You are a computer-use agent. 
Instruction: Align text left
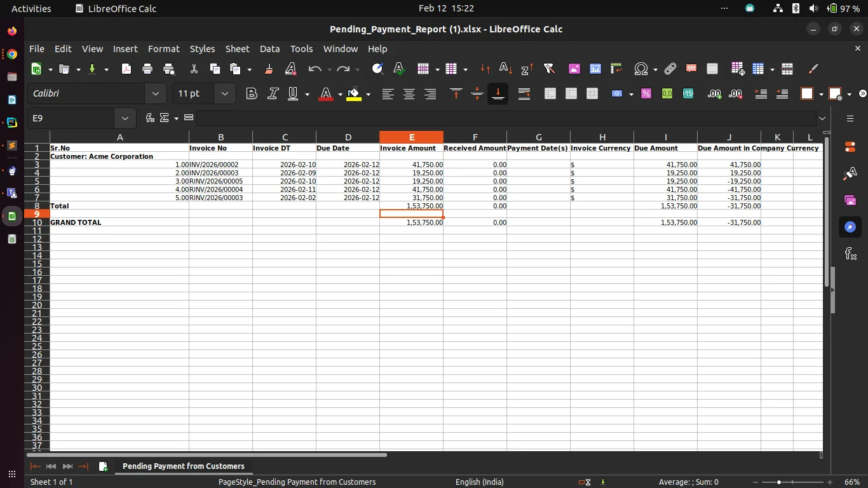coord(388,94)
